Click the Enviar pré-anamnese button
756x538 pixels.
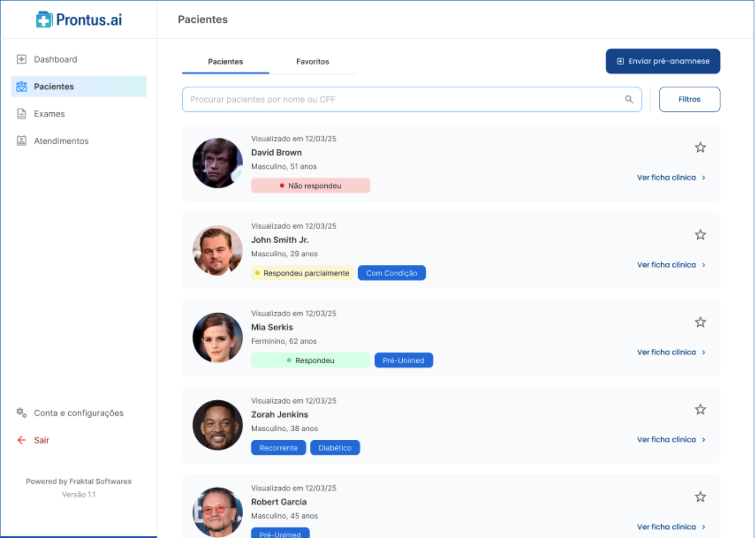pos(663,61)
